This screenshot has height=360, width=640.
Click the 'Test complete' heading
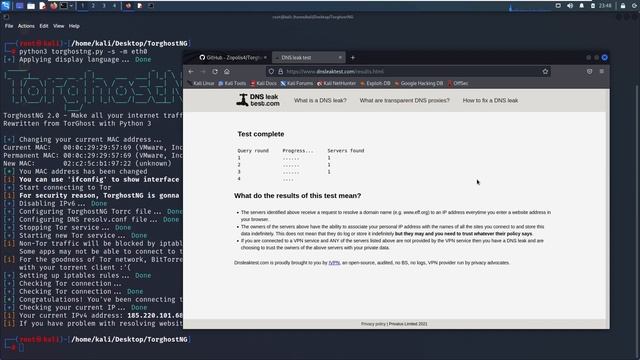pyautogui.click(x=261, y=134)
